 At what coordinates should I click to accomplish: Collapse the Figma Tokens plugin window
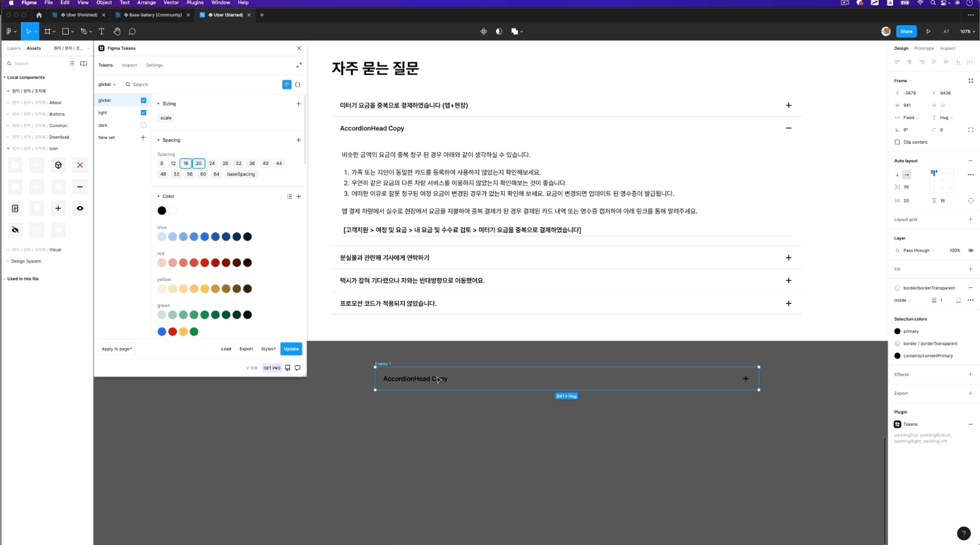pyautogui.click(x=299, y=65)
